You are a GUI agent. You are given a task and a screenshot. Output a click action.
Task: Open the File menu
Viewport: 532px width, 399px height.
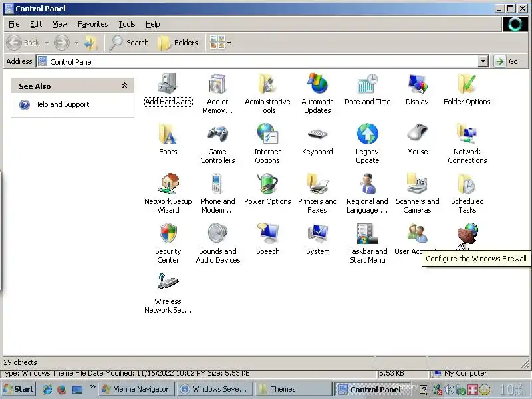click(x=14, y=24)
